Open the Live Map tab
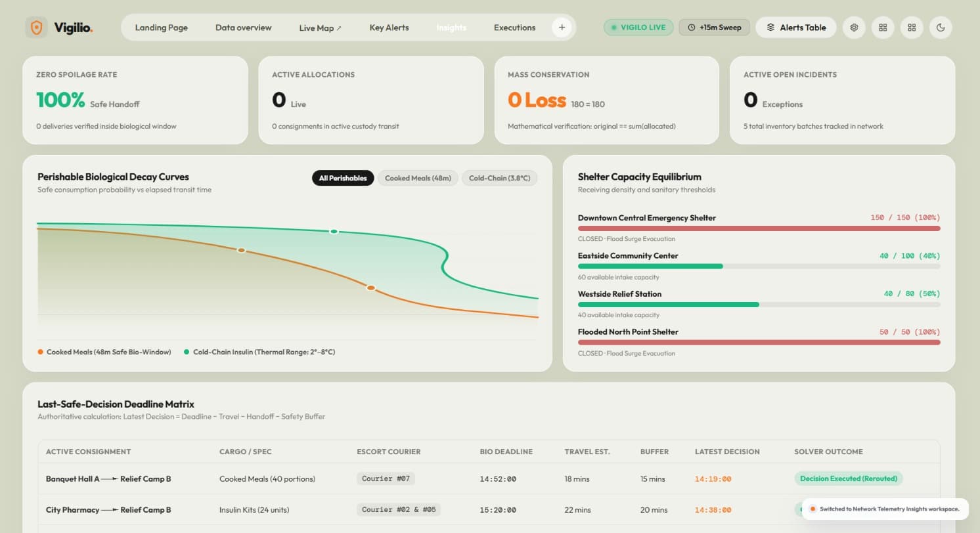 pos(321,28)
